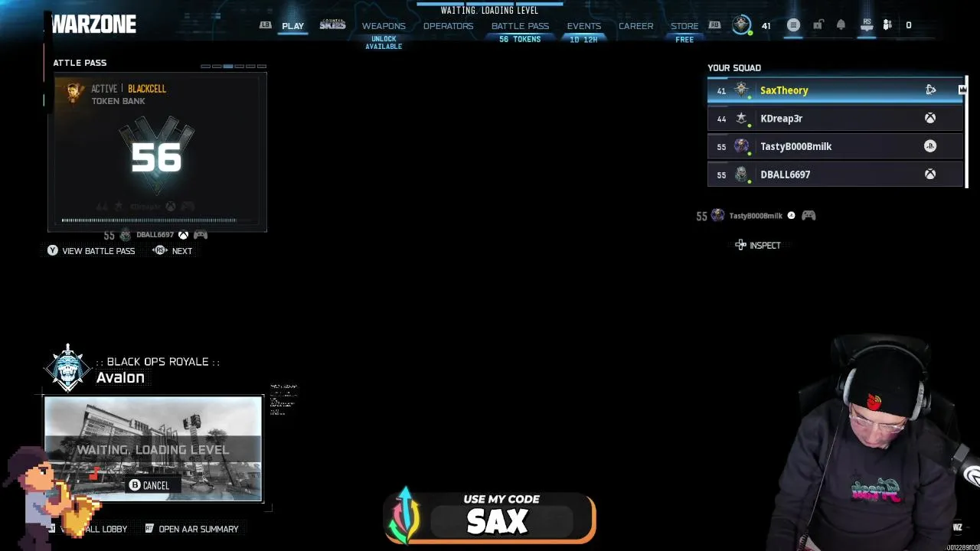Click the squad list scrollbar

967,132
